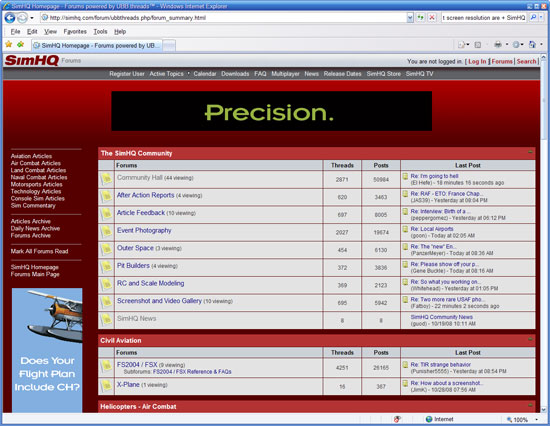The image size is (550, 426).
Task: Open SimHQ TV in navigation bar
Action: point(419,74)
